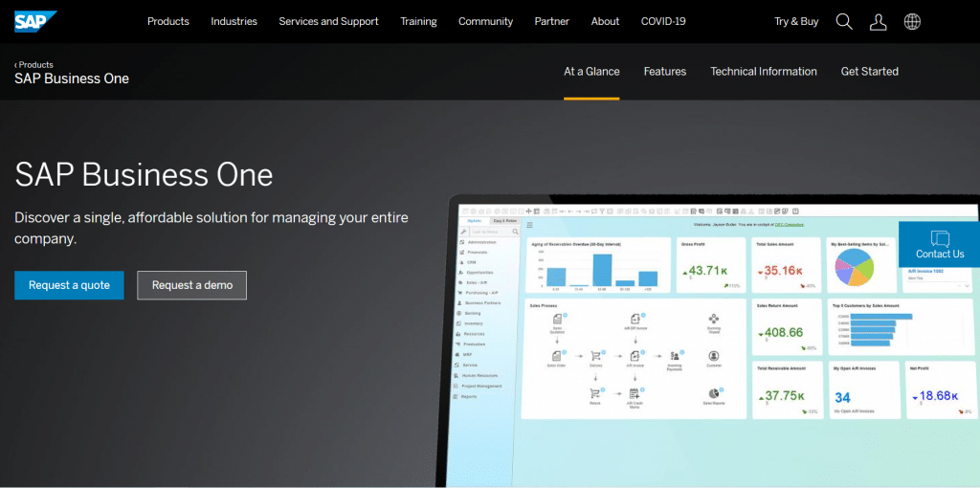
Task: Click the Customer process icon
Action: pyautogui.click(x=714, y=356)
